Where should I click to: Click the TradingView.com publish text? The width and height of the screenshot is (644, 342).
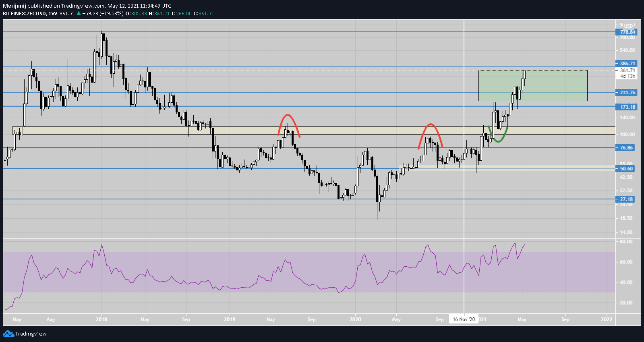(x=83, y=6)
